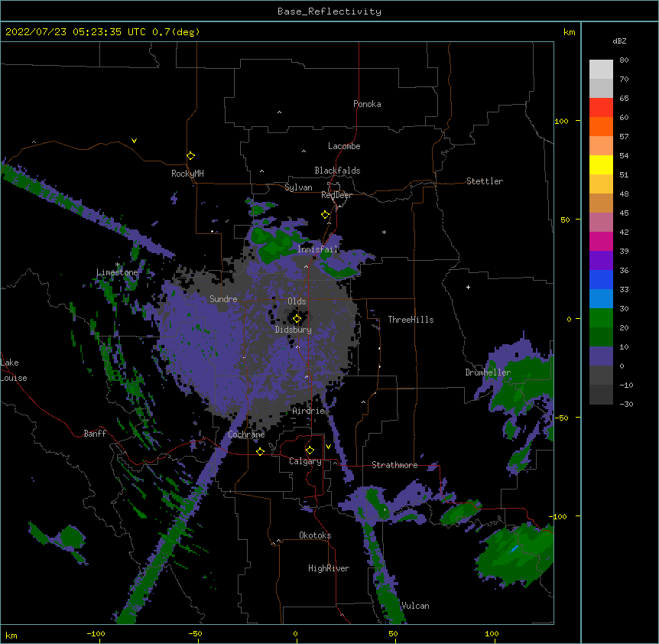The image size is (659, 644).
Task: Click the Lacombe city label
Action: (344, 146)
